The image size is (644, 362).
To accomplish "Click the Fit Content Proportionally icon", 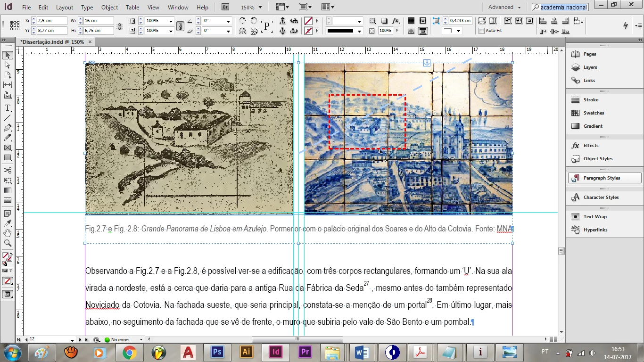I will 493,21.
